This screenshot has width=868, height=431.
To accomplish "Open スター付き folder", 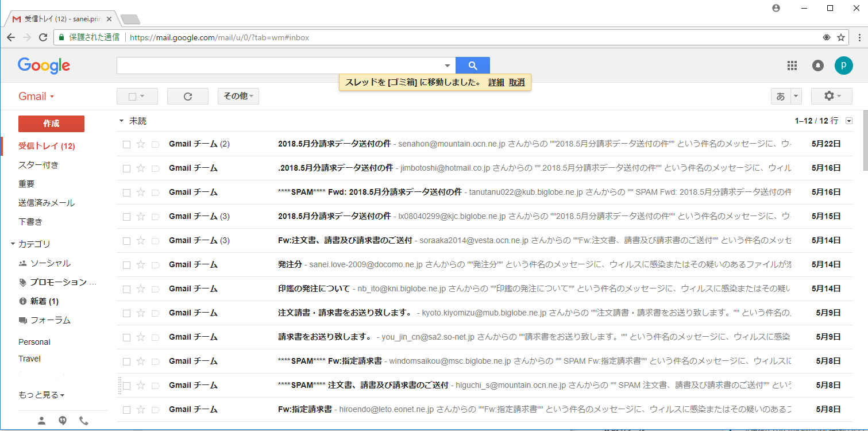I will 38,165.
